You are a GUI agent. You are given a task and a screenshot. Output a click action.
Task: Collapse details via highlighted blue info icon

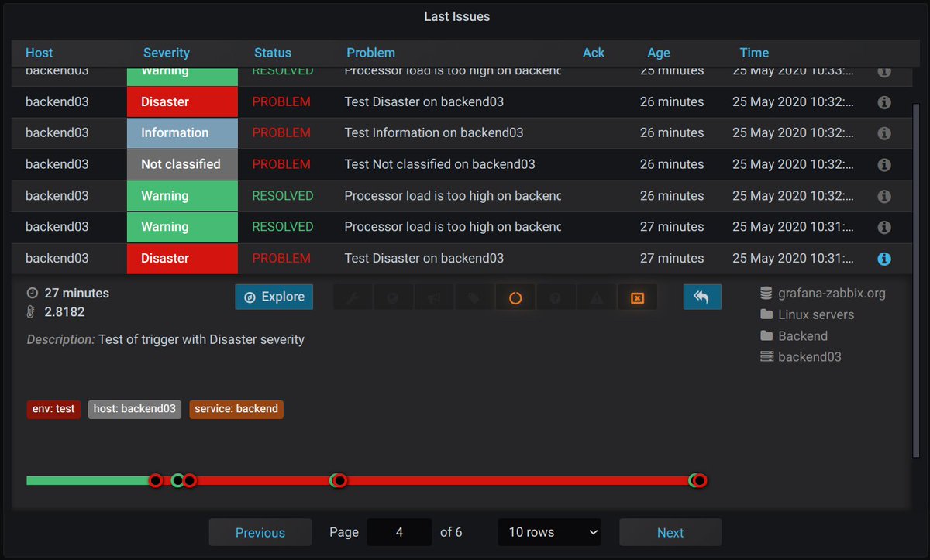pyautogui.click(x=884, y=259)
